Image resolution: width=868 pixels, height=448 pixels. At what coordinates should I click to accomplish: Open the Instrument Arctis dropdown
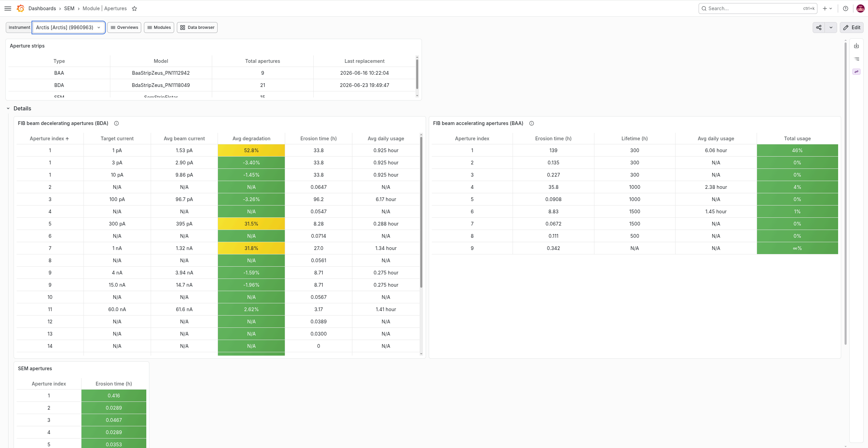point(69,28)
